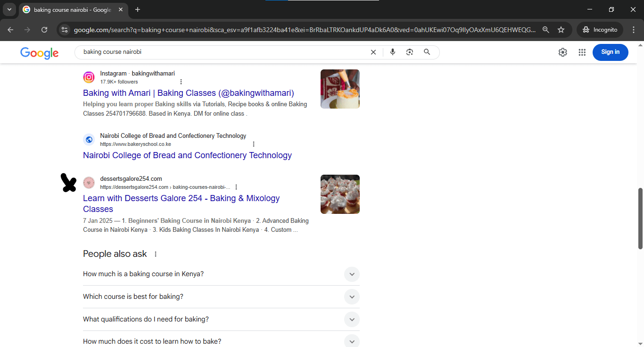Click the '17.9K+ followers' text
This screenshot has height=347, width=644.
(x=119, y=82)
